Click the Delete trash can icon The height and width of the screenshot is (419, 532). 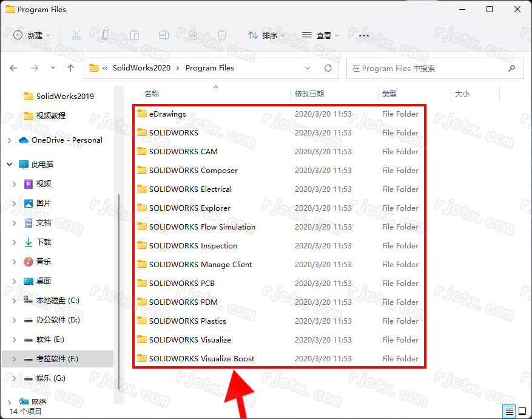[222, 36]
